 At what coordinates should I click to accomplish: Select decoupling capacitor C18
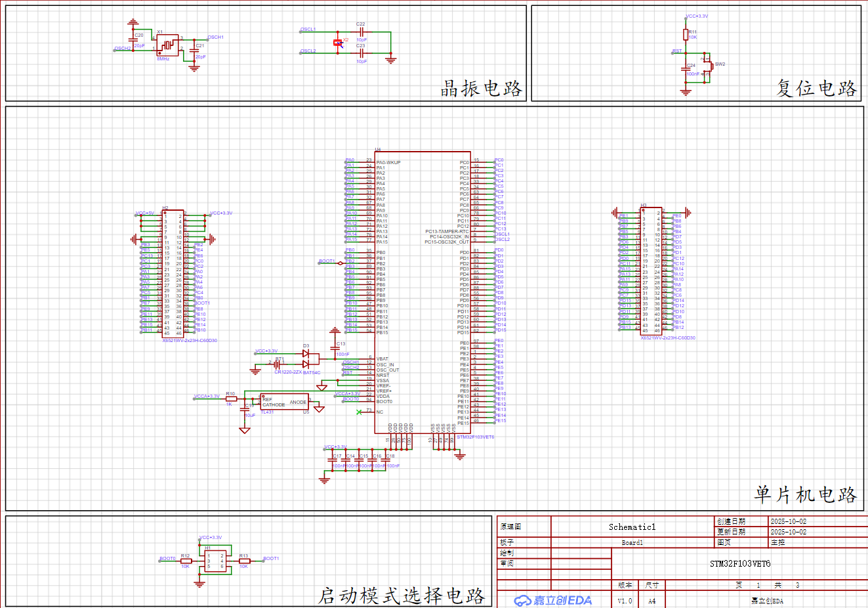[385, 460]
